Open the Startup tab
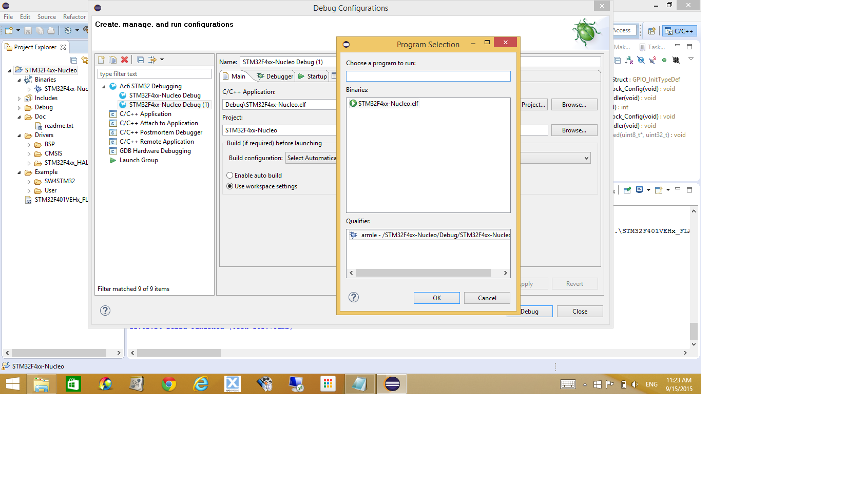Image resolution: width=845 pixels, height=504 pixels. 313,76
